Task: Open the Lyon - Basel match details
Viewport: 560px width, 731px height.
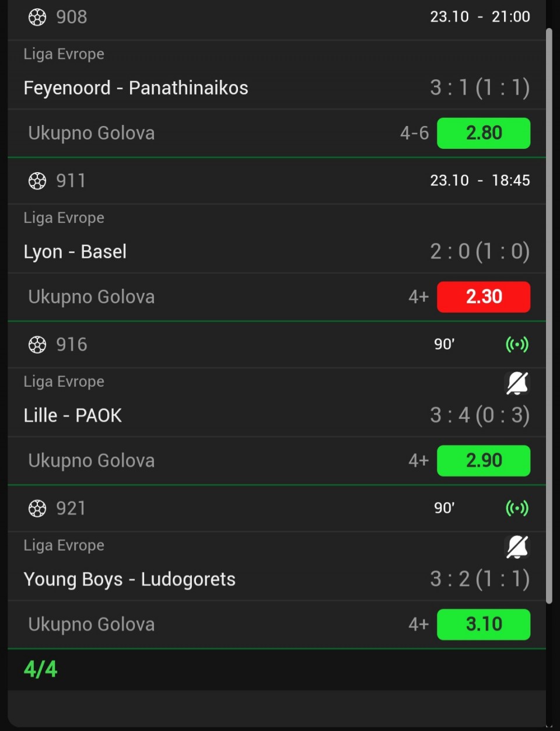Action: 75,252
